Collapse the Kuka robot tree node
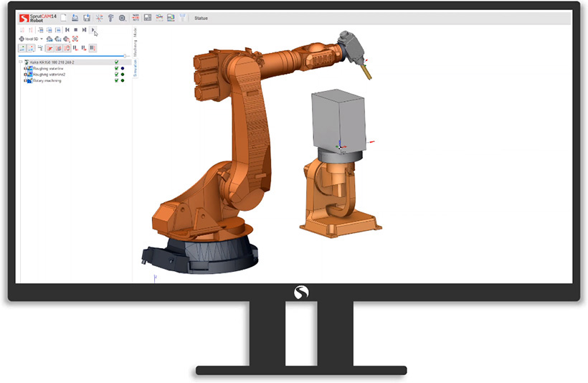The width and height of the screenshot is (588, 383). (22, 62)
